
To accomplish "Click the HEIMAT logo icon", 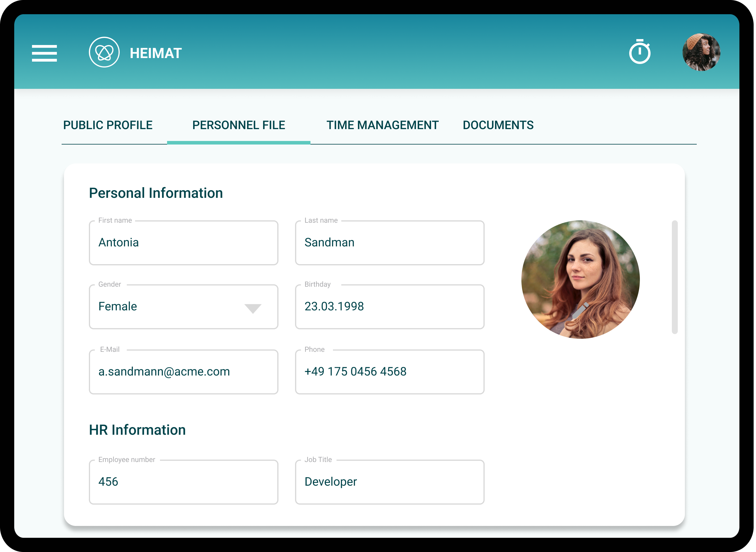I will (x=104, y=52).
